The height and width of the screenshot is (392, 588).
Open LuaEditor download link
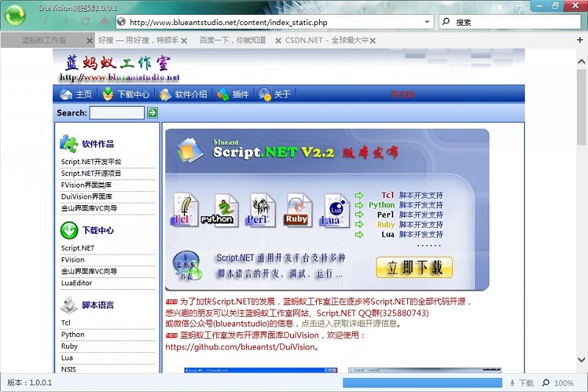tap(76, 283)
